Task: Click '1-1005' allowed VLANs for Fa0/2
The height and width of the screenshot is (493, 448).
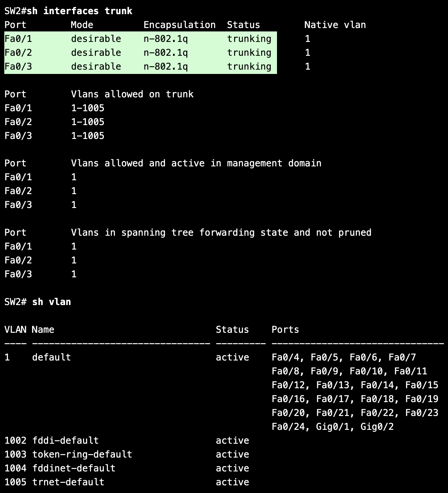Action: tap(88, 122)
